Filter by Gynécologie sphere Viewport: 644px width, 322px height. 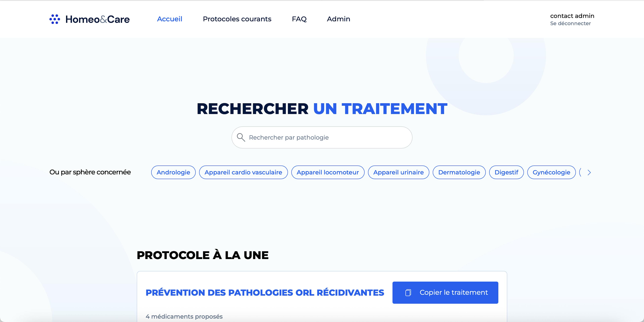click(551, 172)
